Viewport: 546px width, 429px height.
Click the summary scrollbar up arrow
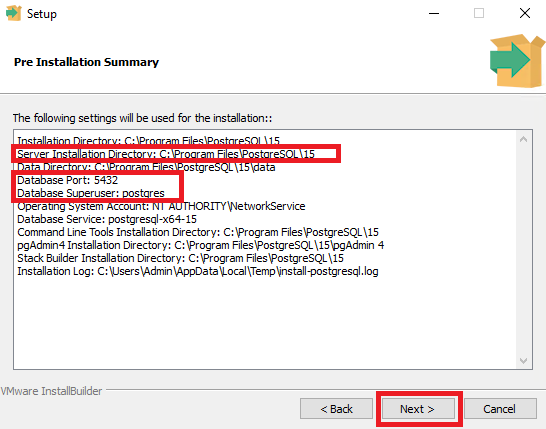[523, 139]
